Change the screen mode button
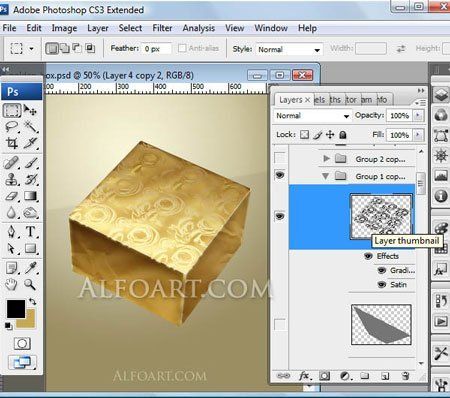Screen dimensions: 450x398 (x=22, y=362)
